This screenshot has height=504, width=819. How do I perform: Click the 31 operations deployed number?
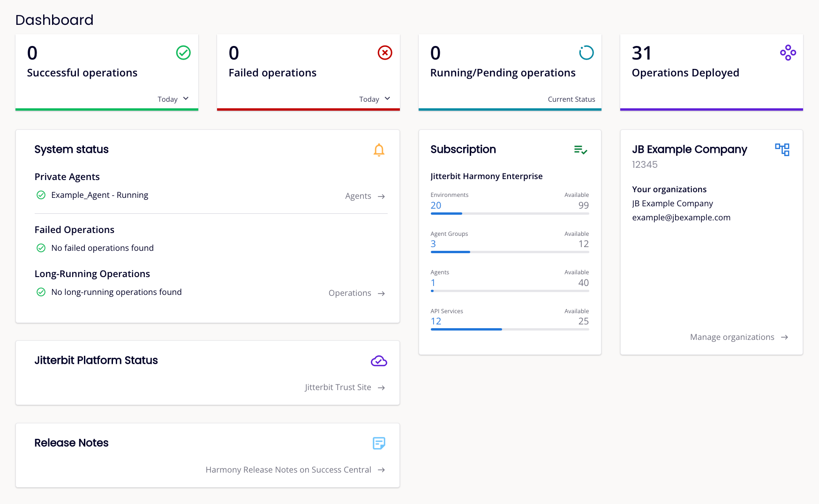[642, 53]
